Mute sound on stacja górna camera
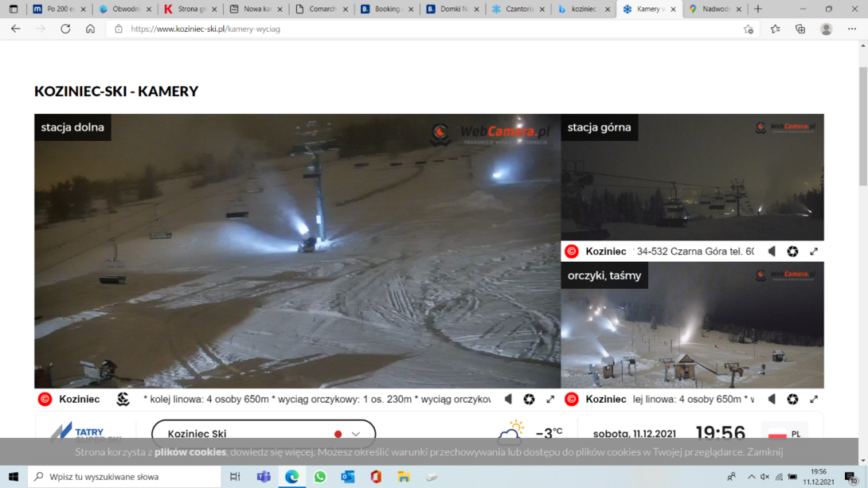This screenshot has width=868, height=488. pos(772,252)
